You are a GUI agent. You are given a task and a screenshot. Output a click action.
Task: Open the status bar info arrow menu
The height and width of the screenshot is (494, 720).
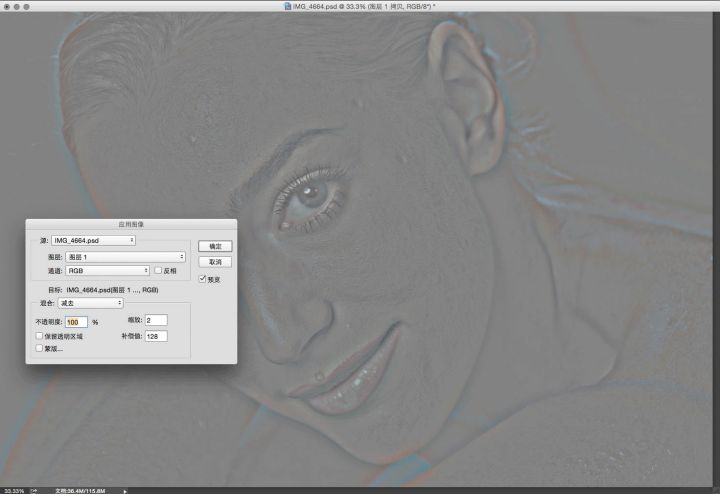(x=125, y=490)
